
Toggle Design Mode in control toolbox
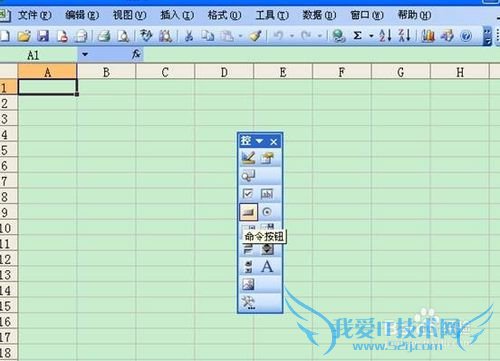tap(248, 158)
